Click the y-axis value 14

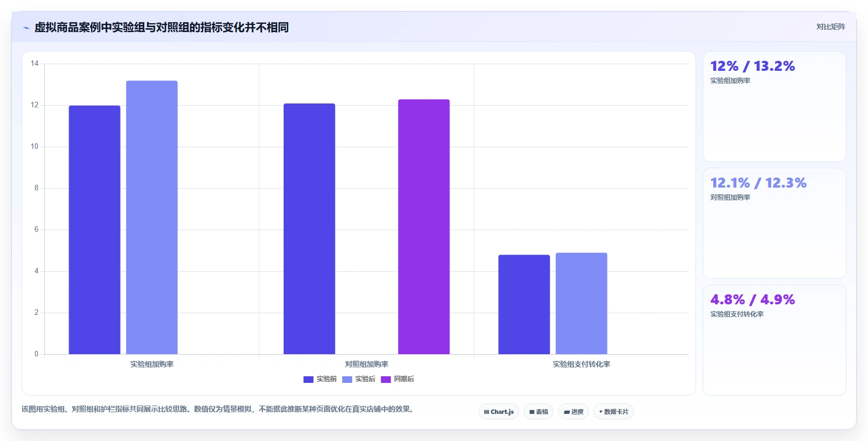click(x=35, y=64)
